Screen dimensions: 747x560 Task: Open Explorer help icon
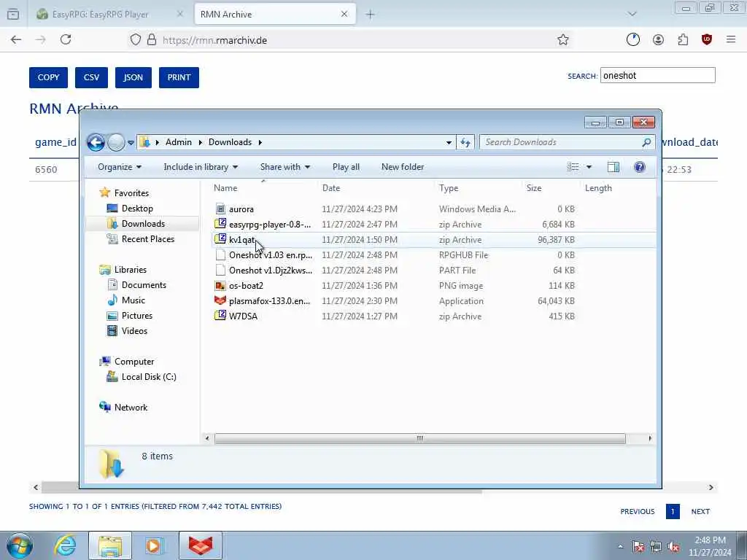(639, 167)
